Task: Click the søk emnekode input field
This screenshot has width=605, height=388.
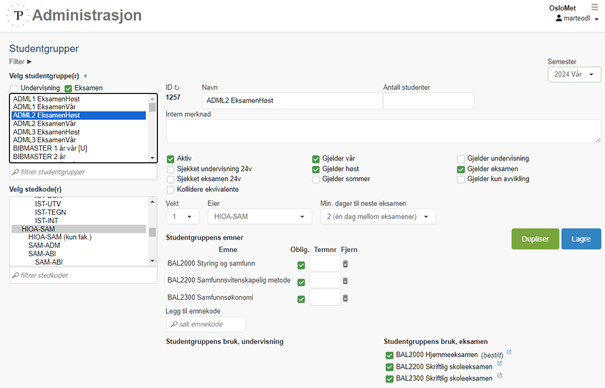Action: tap(206, 324)
